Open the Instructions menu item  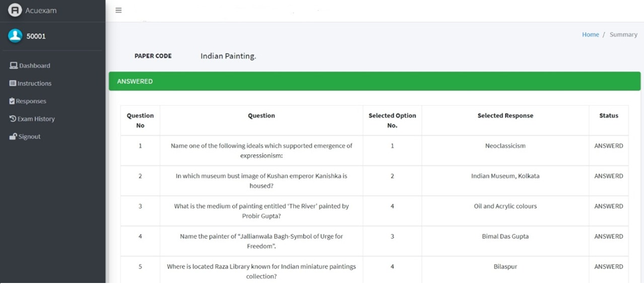point(34,83)
